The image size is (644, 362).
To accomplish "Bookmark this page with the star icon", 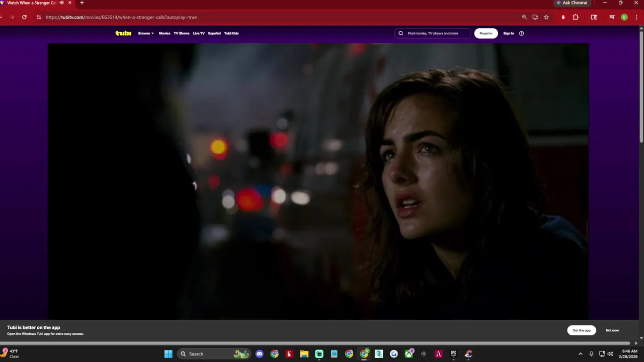I will 546,17.
